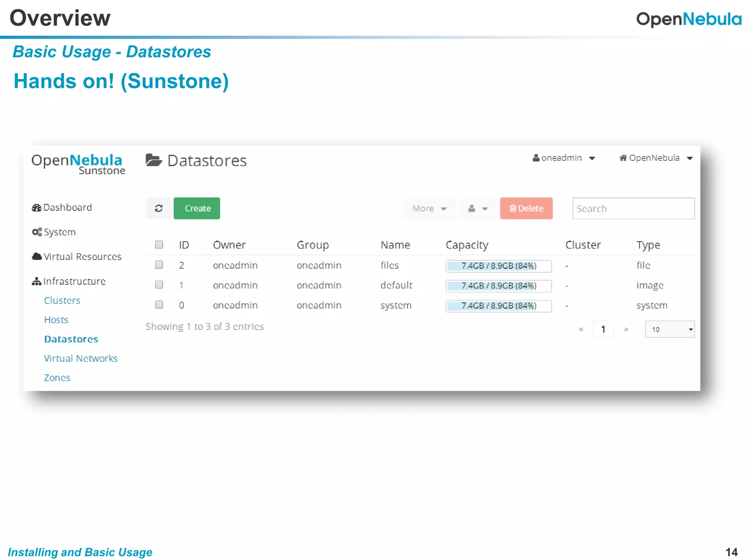Open Virtual Networks in the sidebar
This screenshot has height=560, width=747.
(x=81, y=358)
